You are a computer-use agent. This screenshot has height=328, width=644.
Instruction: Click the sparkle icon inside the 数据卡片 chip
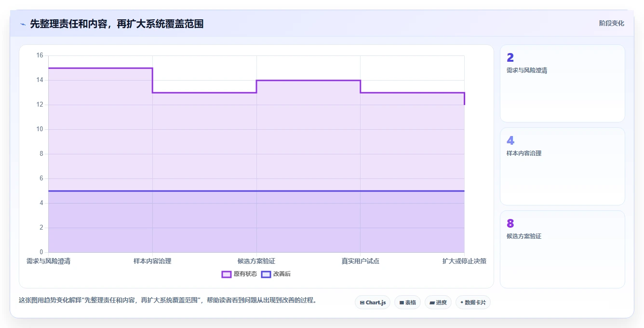tap(462, 302)
